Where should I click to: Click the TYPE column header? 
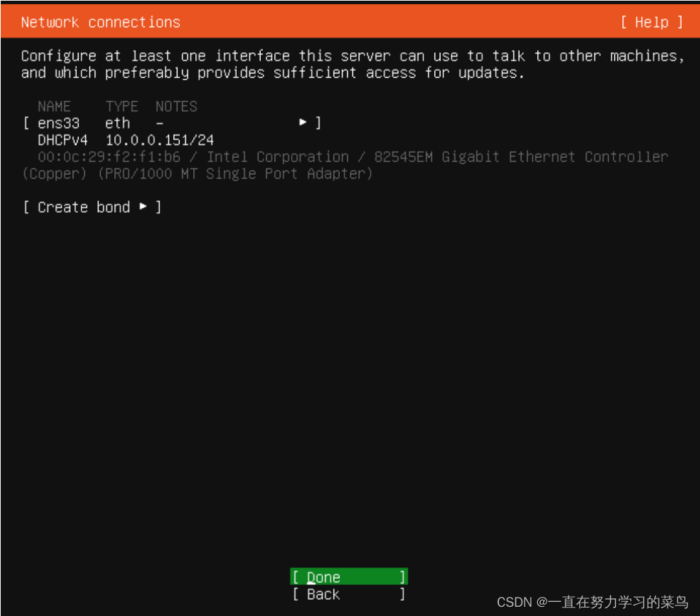click(121, 106)
